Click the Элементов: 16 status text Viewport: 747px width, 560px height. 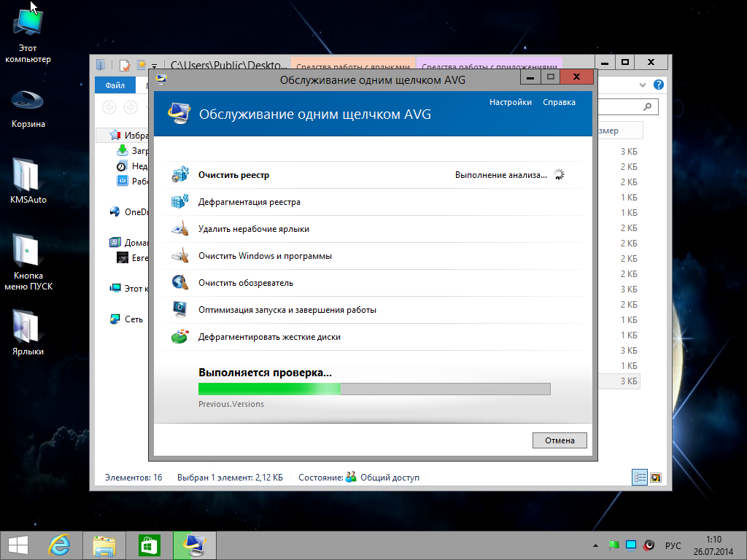coord(133,477)
